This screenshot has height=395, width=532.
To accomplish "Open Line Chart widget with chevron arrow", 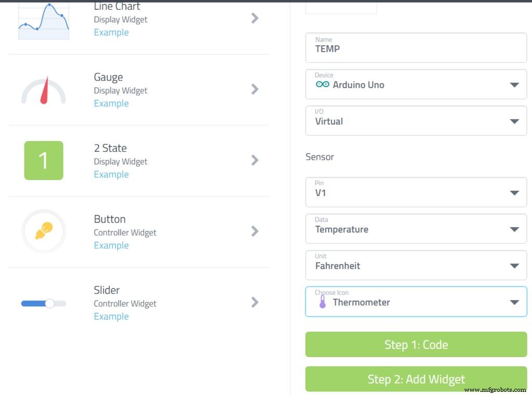I will click(x=255, y=18).
